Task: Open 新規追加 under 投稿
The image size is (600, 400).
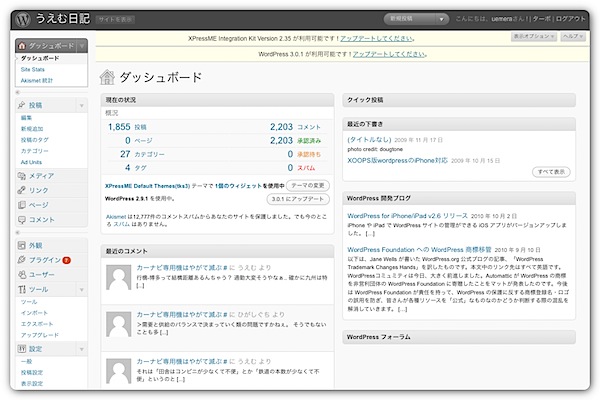Action: click(32, 129)
